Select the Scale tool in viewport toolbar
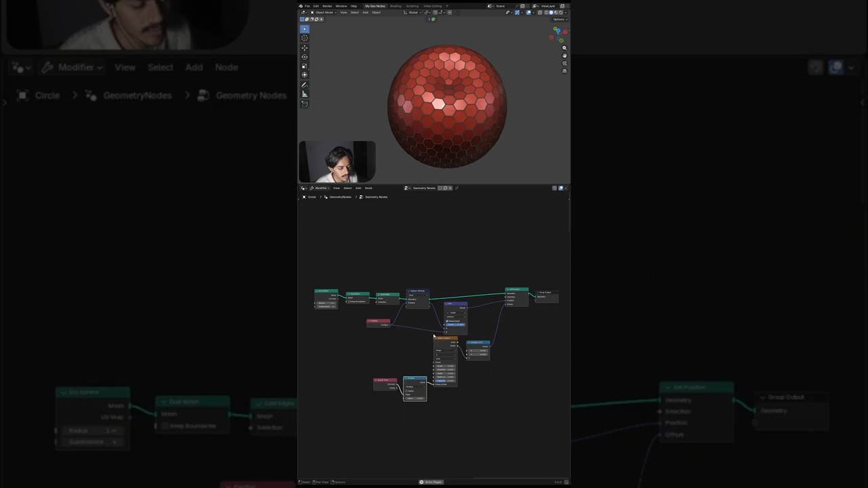868x488 pixels. coord(304,65)
